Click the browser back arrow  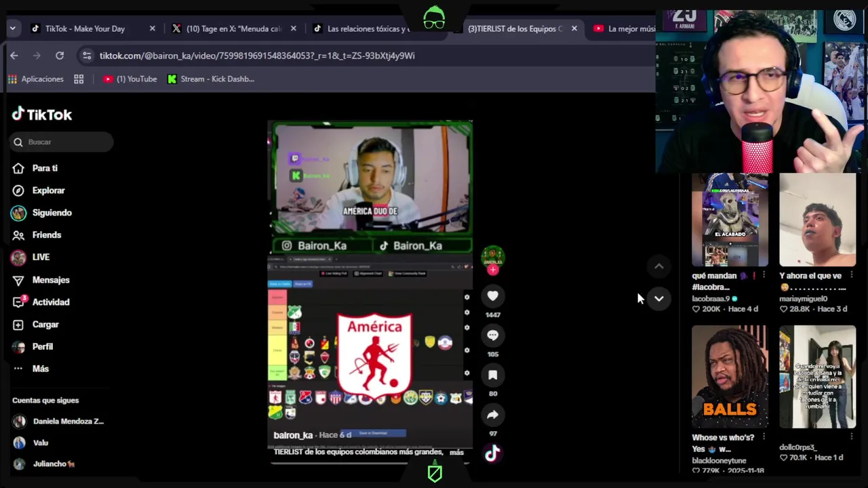tap(14, 56)
